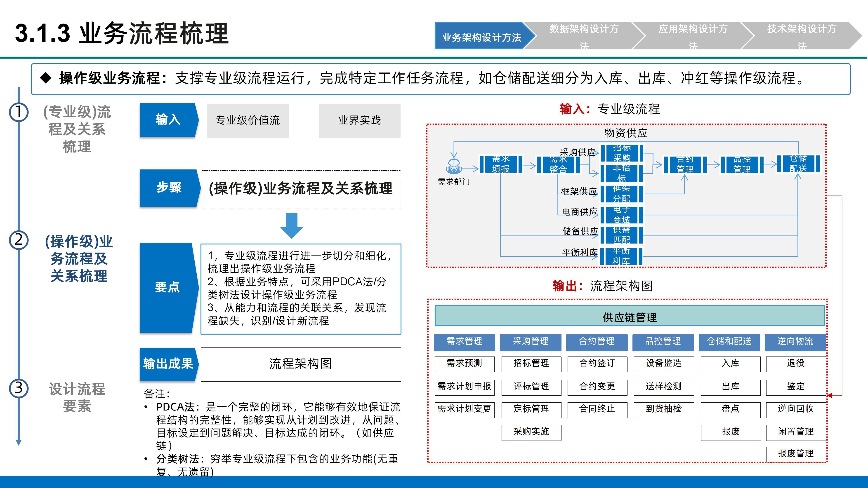Click the 到货抽检 cell
The width and height of the screenshot is (868, 488).
pyautogui.click(x=664, y=410)
